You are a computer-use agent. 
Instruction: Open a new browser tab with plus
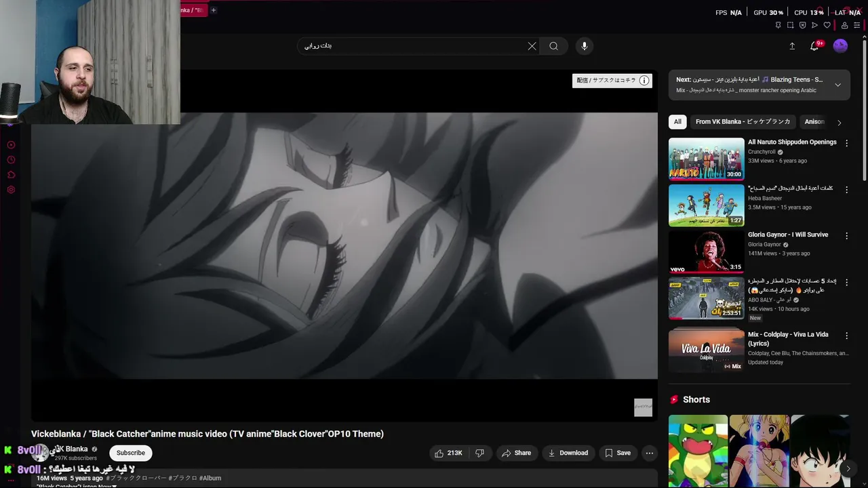[213, 10]
